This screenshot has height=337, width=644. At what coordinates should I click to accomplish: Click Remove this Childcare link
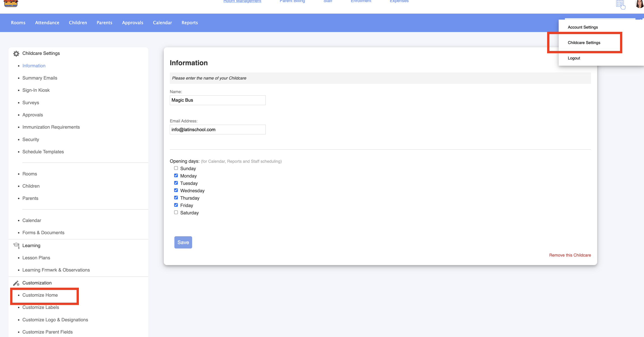570,255
